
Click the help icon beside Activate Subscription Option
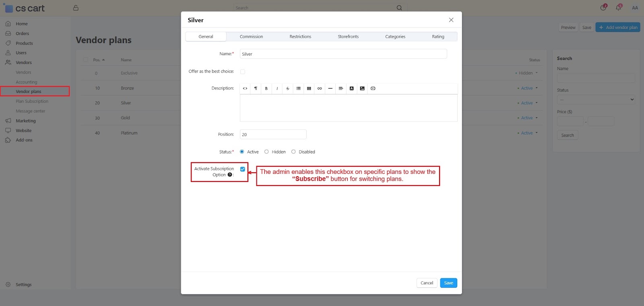click(x=230, y=175)
